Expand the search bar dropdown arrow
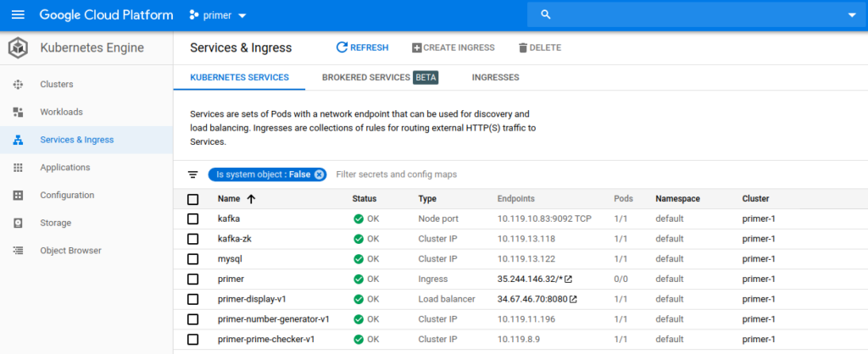This screenshot has height=354, width=868. [x=851, y=15]
